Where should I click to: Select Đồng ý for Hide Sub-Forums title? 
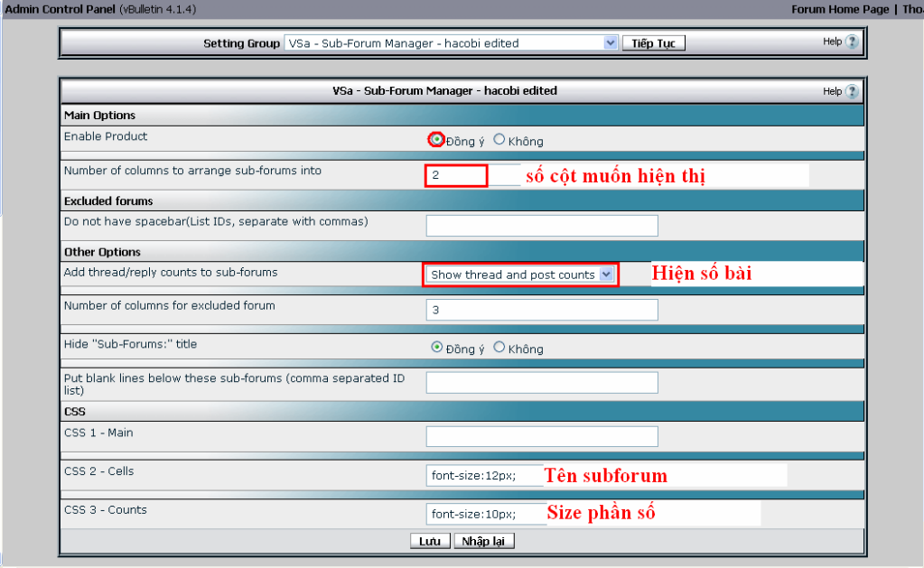(x=436, y=347)
